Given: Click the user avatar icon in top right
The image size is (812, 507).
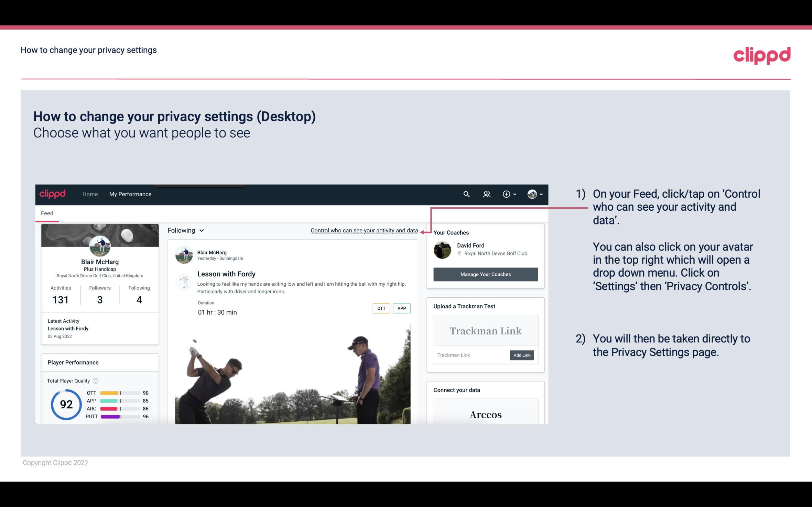Looking at the screenshot, I should pos(531,194).
